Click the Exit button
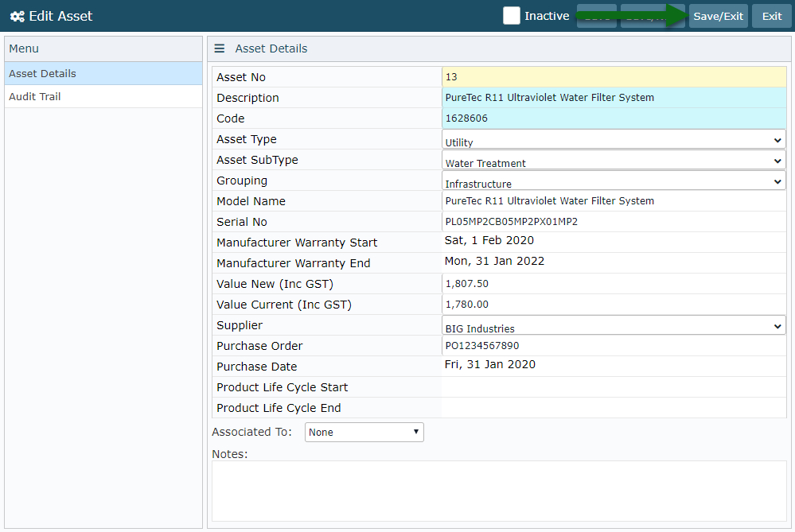 click(772, 16)
